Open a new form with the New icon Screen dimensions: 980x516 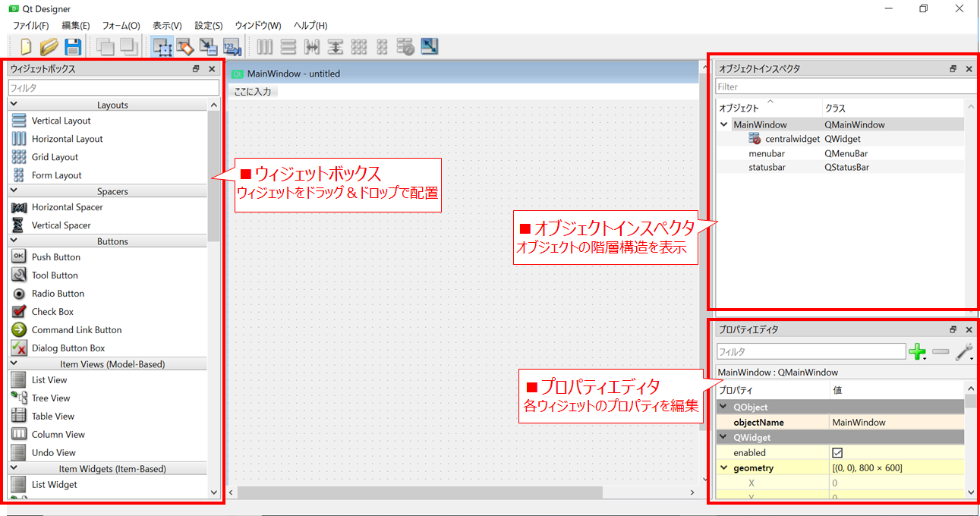[25, 46]
